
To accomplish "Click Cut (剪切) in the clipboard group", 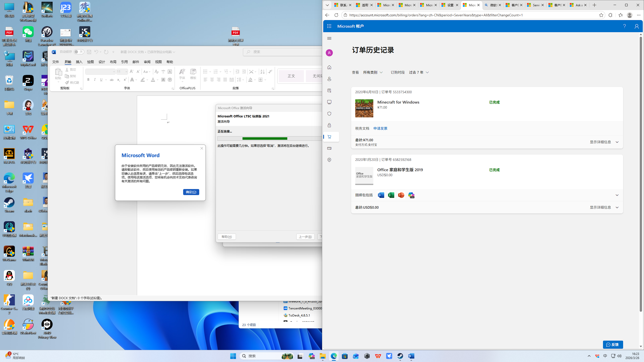I will coord(71,70).
